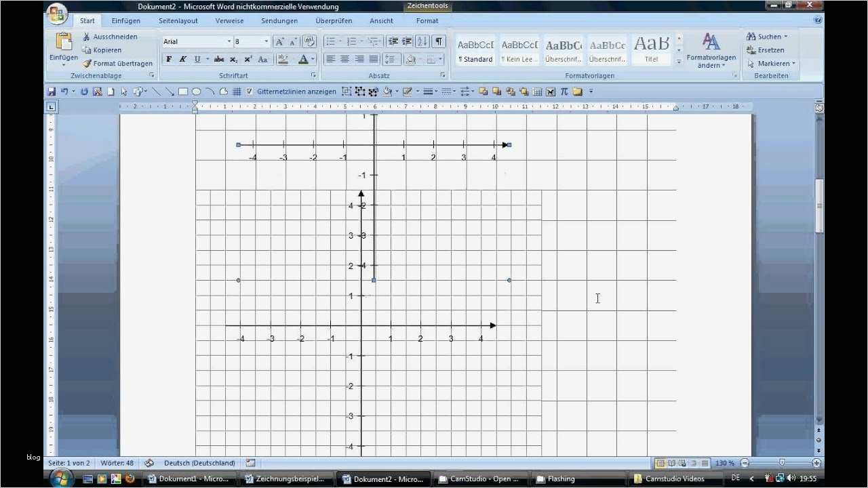Viewport: 868px width, 488px height.
Task: Increase paragraph indent
Action: (x=407, y=41)
